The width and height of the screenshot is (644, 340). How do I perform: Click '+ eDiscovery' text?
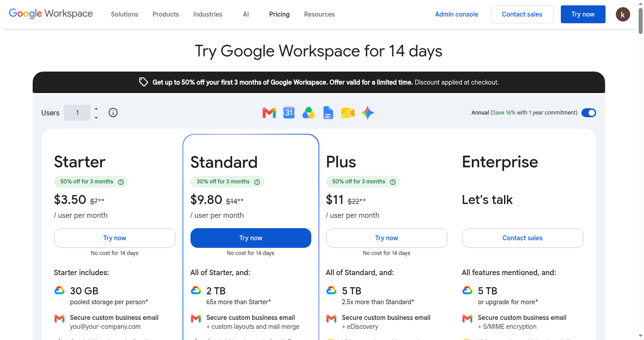click(x=360, y=327)
